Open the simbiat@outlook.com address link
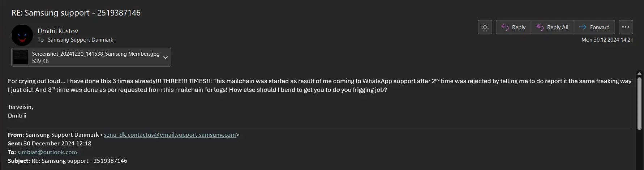 [x=47, y=152]
